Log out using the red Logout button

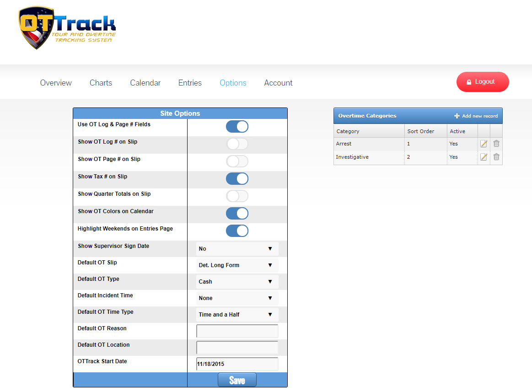pyautogui.click(x=482, y=82)
